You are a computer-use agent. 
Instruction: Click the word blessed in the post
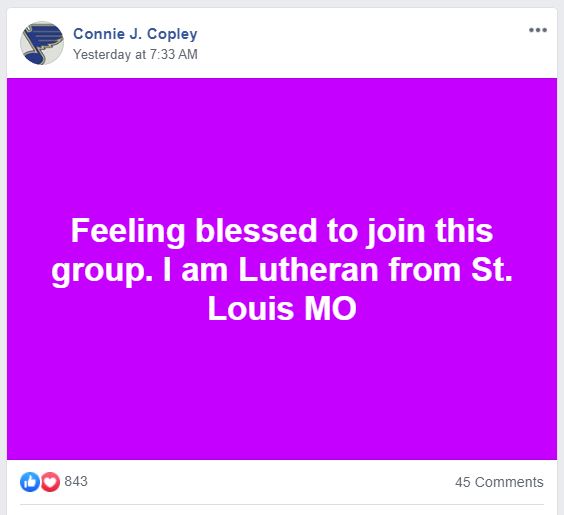point(256,231)
